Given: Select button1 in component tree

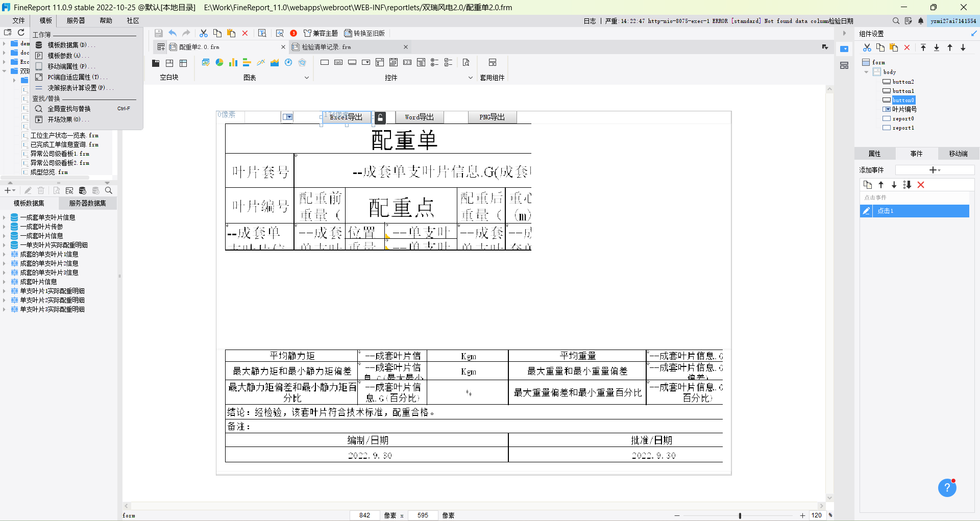Looking at the screenshot, I should [x=903, y=91].
